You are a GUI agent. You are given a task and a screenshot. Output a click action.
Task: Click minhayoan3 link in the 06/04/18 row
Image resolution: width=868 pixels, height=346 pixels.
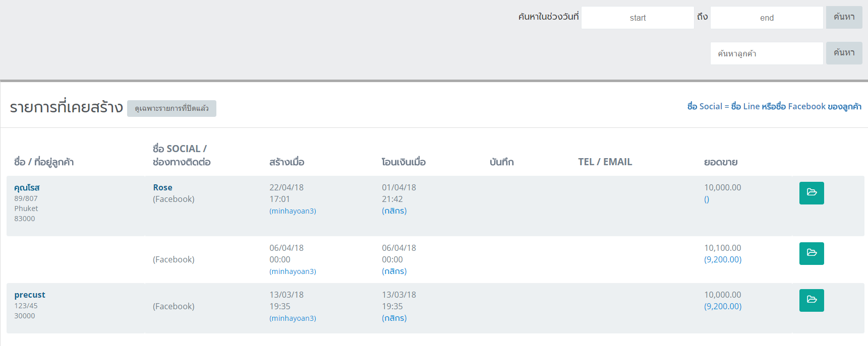pos(293,271)
